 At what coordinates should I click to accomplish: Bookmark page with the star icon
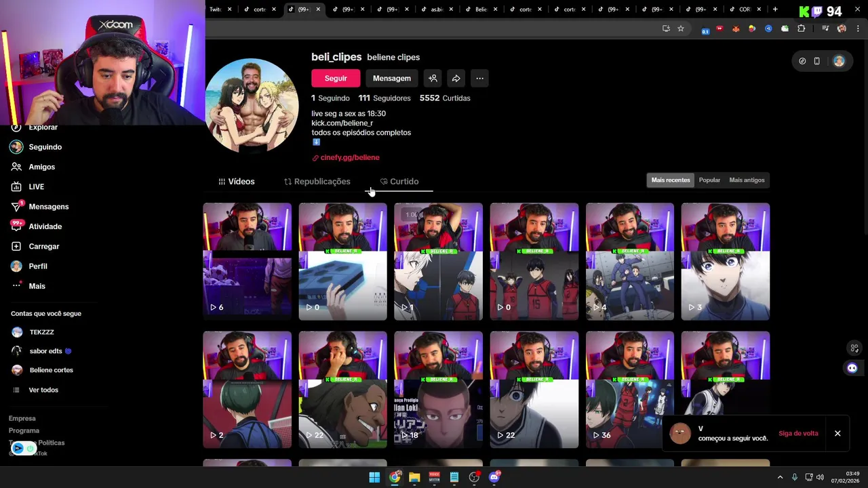tap(681, 28)
